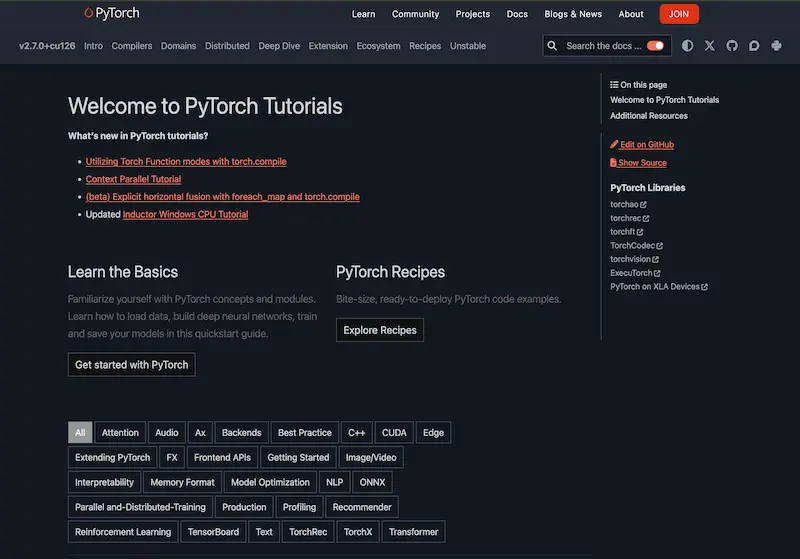This screenshot has height=559, width=800.
Task: Filter tutorials by Attention tag
Action: point(120,433)
